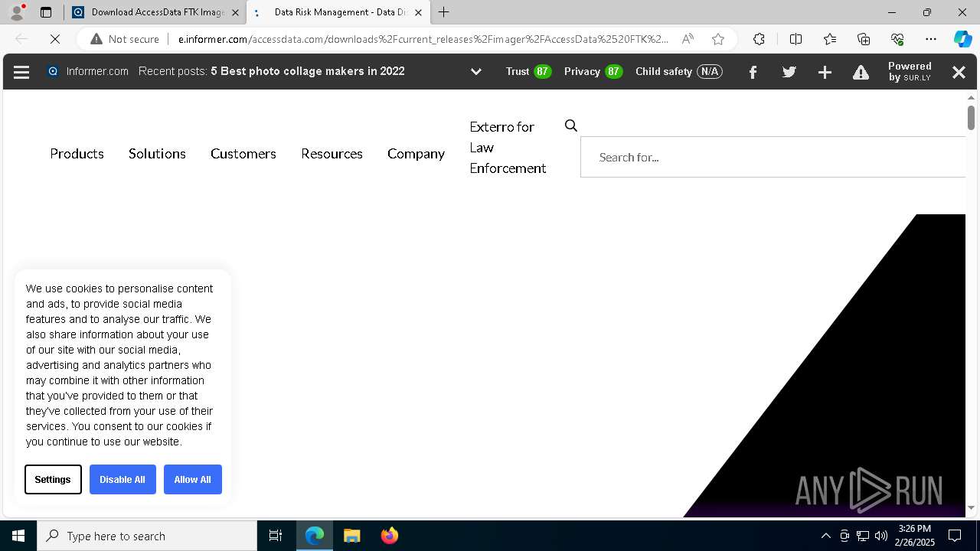Toggle Read aloud icon in address bar
The height and width of the screenshot is (551, 980).
(688, 39)
